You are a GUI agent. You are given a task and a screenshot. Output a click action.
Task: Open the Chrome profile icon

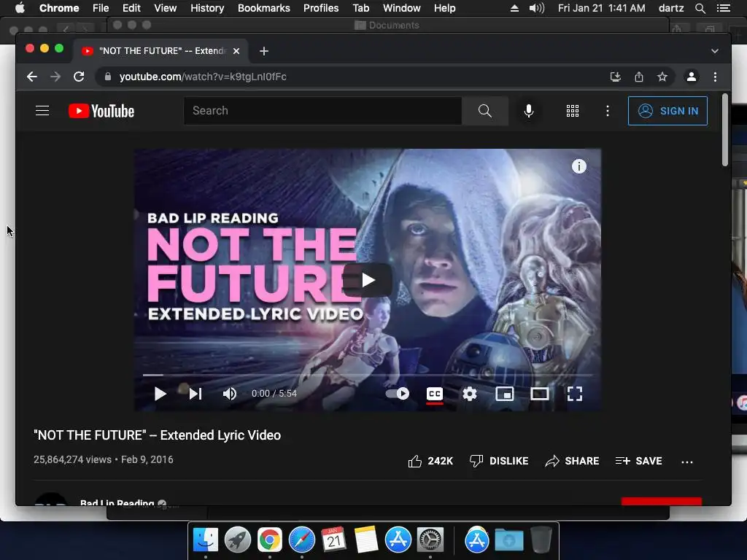(692, 77)
